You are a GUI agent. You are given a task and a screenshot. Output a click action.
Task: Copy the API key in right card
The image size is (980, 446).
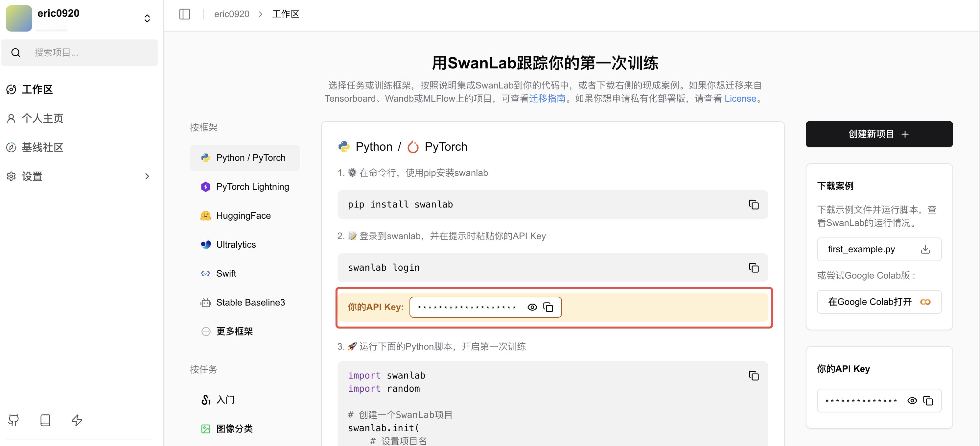click(928, 401)
